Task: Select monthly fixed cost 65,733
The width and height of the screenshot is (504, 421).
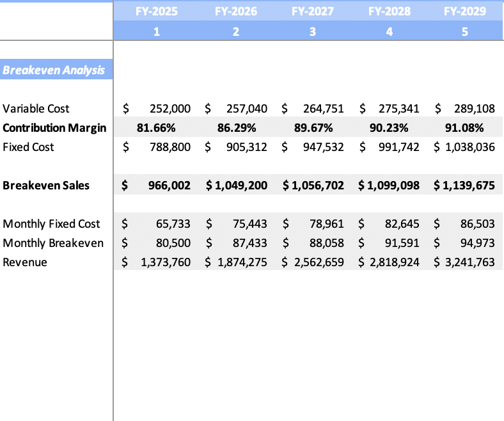Action: (173, 224)
